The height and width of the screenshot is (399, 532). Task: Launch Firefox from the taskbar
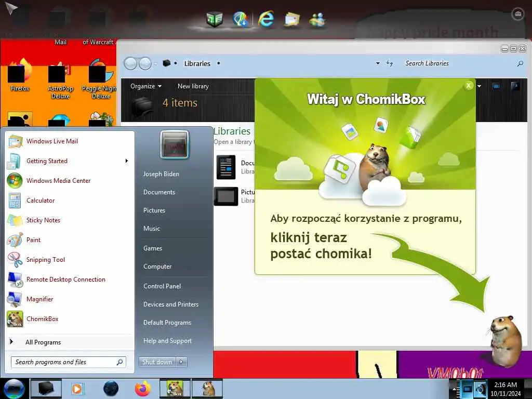[x=143, y=389]
